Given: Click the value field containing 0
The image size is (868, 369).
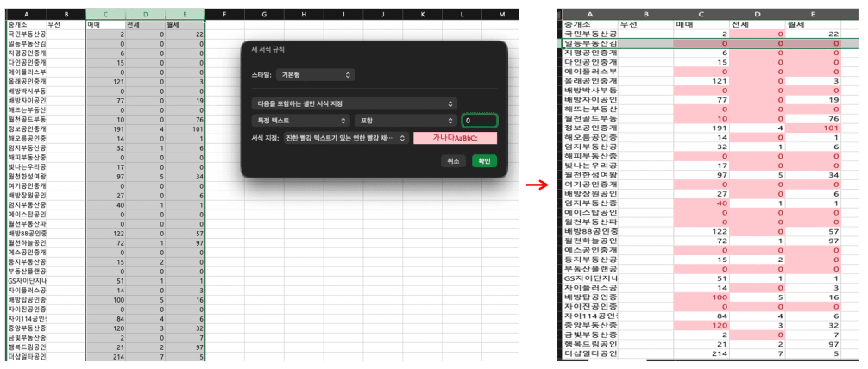Looking at the screenshot, I should point(480,120).
